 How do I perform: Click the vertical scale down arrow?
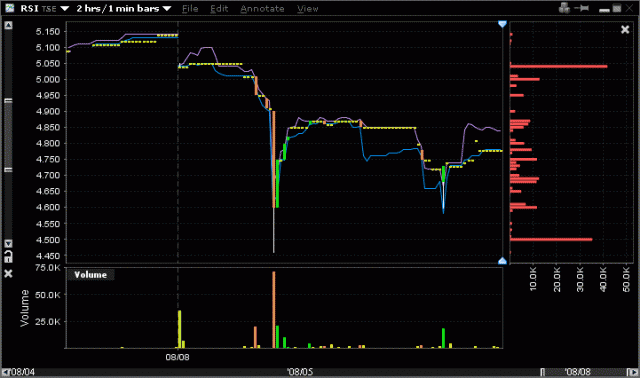pyautogui.click(x=8, y=244)
